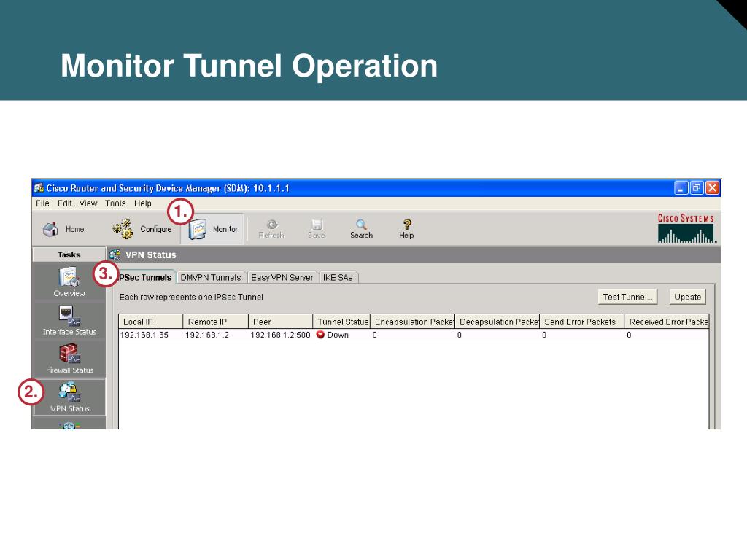Viewport: 747px width, 560px height.
Task: Click the Update button
Action: click(687, 297)
